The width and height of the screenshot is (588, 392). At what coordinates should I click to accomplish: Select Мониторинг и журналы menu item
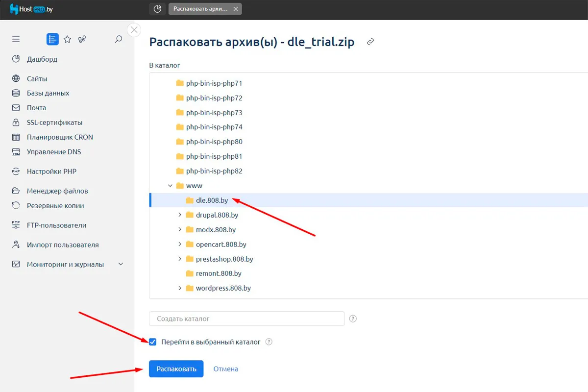65,265
